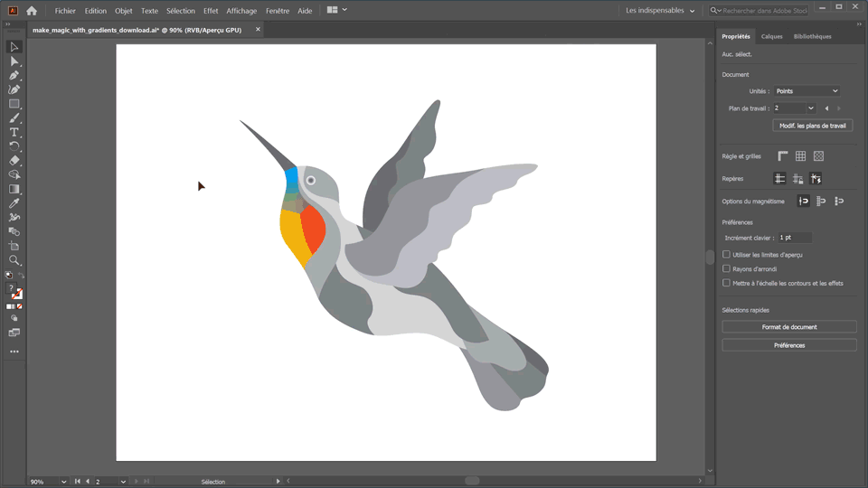The width and height of the screenshot is (868, 488).
Task: Open the Unités dropdown
Action: coord(807,91)
